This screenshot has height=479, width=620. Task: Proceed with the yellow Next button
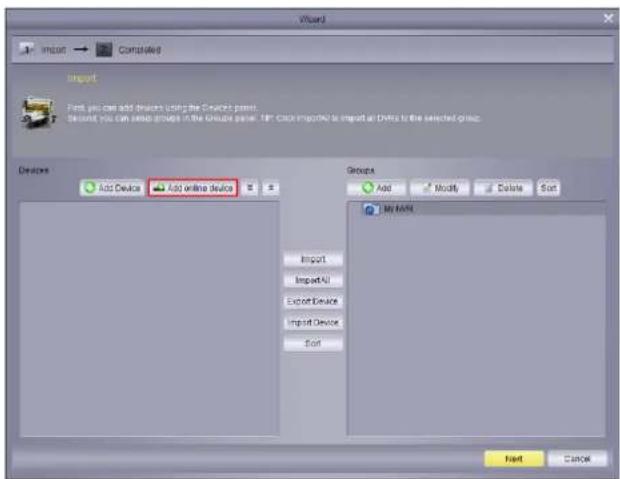514,459
